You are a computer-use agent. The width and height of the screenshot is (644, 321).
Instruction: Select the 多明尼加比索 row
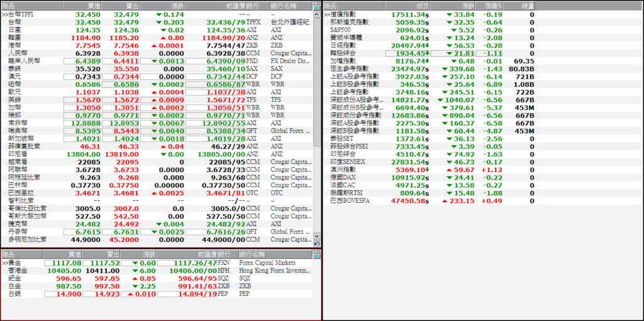tap(157, 240)
